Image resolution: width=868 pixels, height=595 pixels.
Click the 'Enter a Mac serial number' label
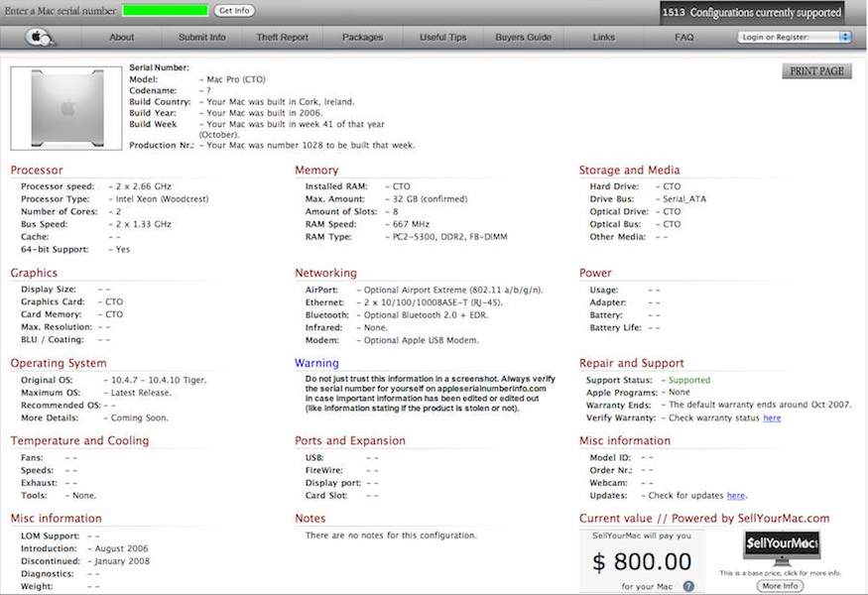[61, 11]
